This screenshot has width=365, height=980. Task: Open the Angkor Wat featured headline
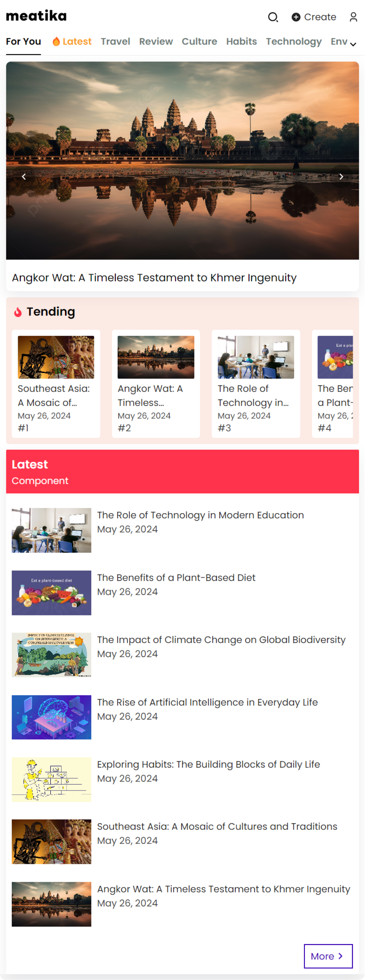click(154, 278)
